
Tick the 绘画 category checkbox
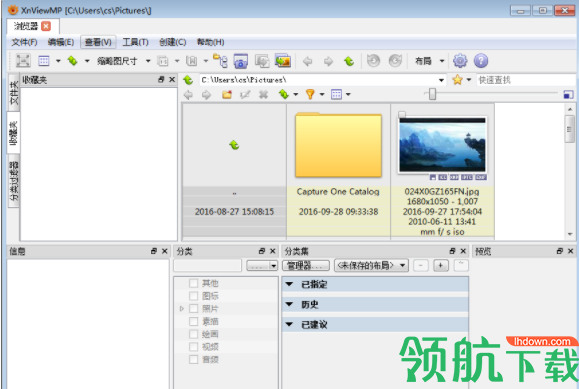click(193, 334)
